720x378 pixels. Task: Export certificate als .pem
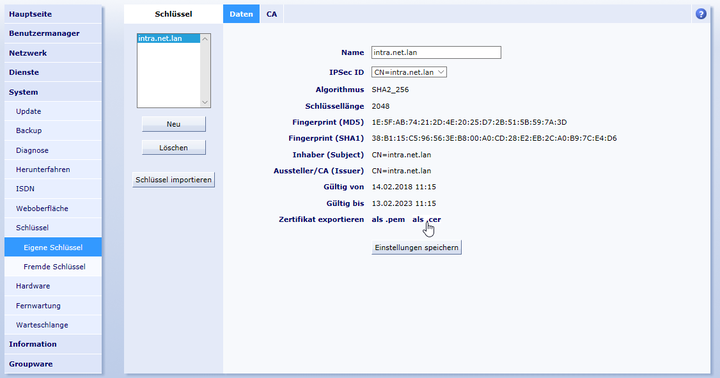[x=388, y=220]
